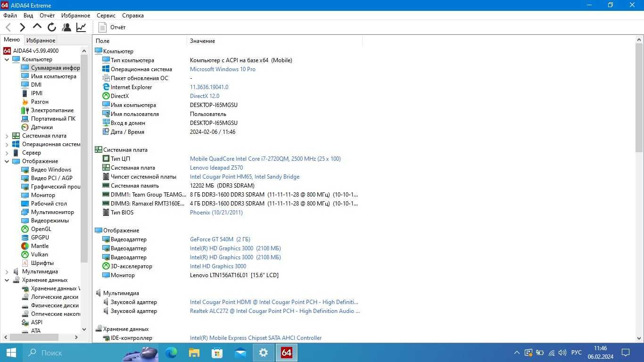Select Монитор in the sidebar tree
Viewport: 644px width, 362px height.
[x=43, y=195]
